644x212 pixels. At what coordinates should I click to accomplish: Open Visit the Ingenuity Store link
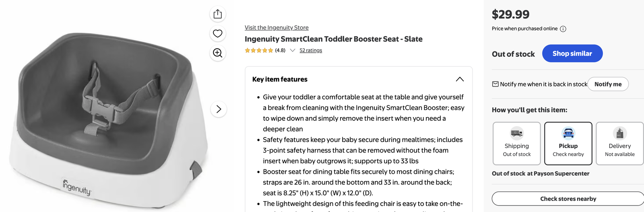(277, 28)
